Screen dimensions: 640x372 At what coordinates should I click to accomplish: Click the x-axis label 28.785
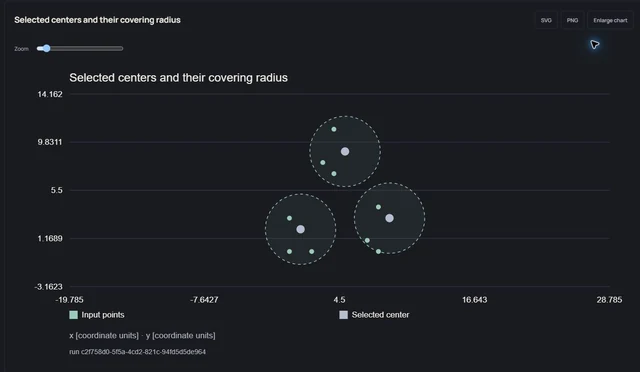click(609, 300)
